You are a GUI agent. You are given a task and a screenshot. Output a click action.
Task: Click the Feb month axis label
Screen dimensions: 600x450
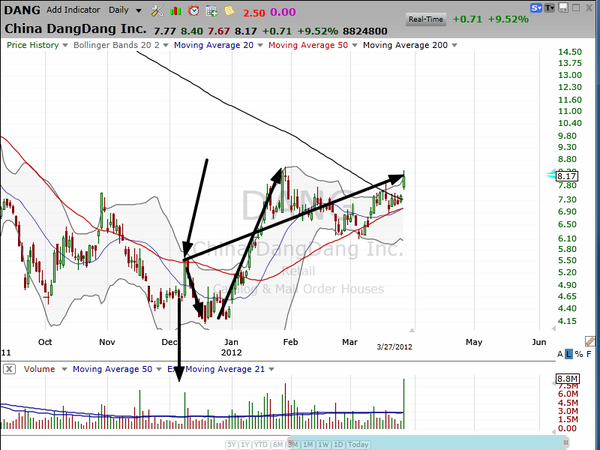point(290,342)
